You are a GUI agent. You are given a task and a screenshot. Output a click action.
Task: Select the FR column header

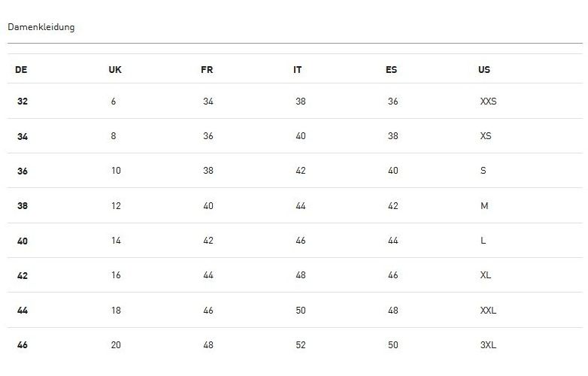[207, 70]
